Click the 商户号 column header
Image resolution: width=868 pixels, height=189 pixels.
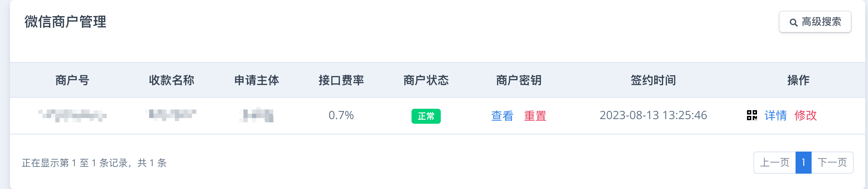pos(72,80)
